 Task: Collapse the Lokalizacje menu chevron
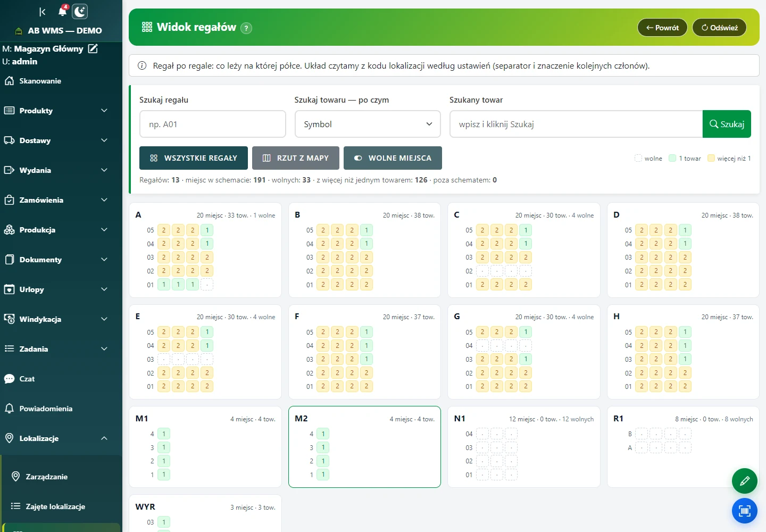click(104, 438)
